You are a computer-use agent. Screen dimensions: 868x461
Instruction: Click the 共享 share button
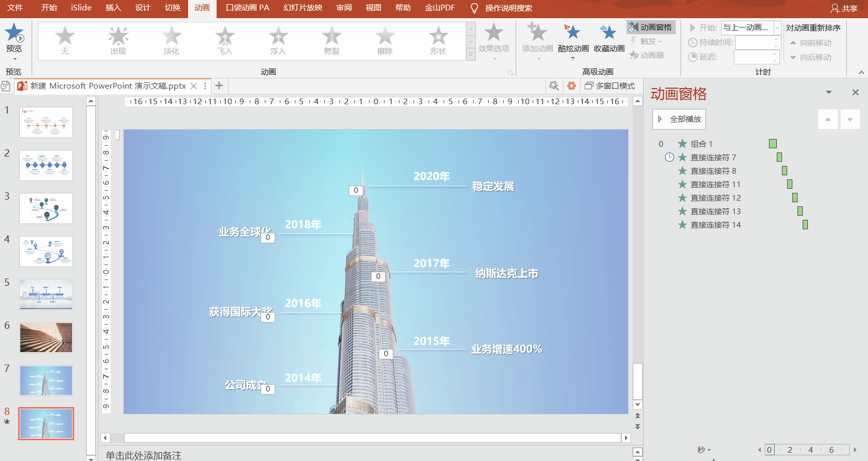[844, 8]
